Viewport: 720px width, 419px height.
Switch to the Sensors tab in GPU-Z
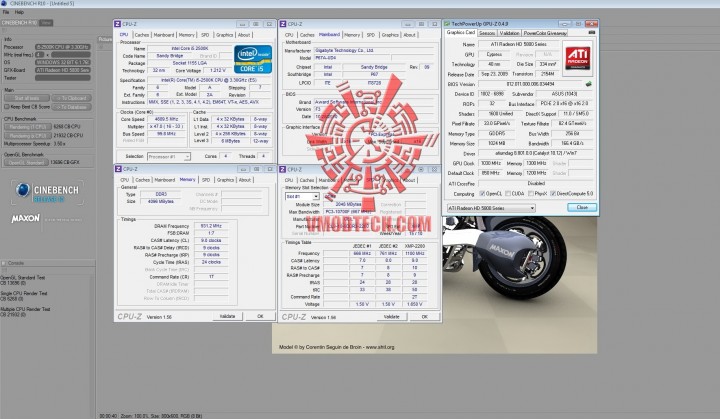[x=487, y=33]
